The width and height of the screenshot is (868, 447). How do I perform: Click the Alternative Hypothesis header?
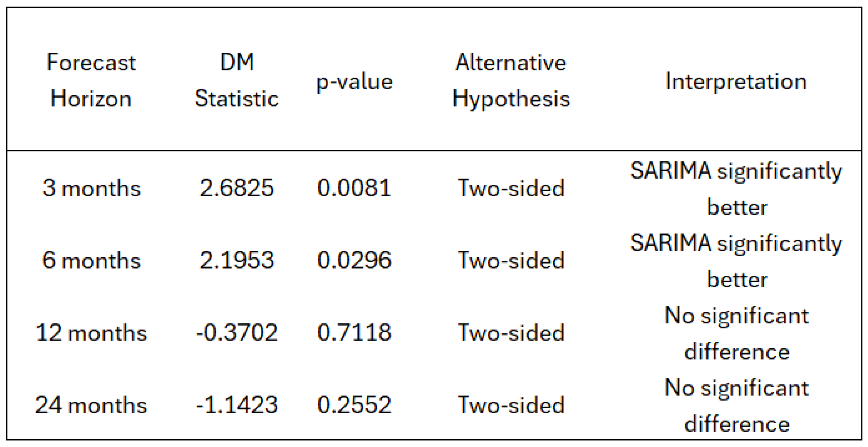click(511, 80)
